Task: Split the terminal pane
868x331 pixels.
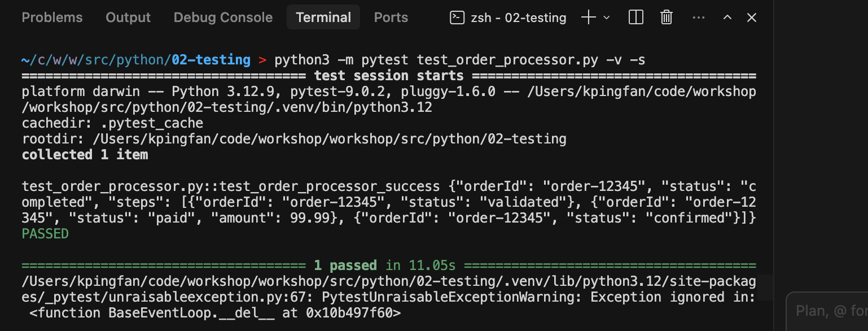Action: point(635,18)
